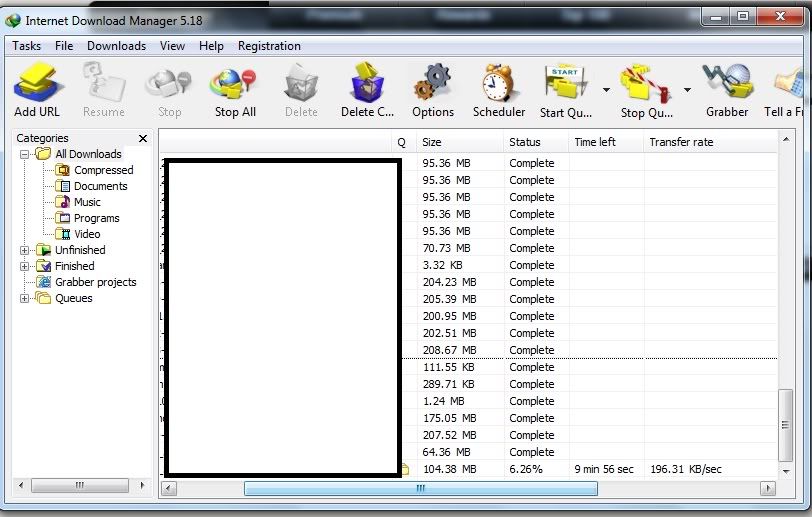The width and height of the screenshot is (812, 517).
Task: Sort by the Time left column header
Action: click(x=606, y=142)
